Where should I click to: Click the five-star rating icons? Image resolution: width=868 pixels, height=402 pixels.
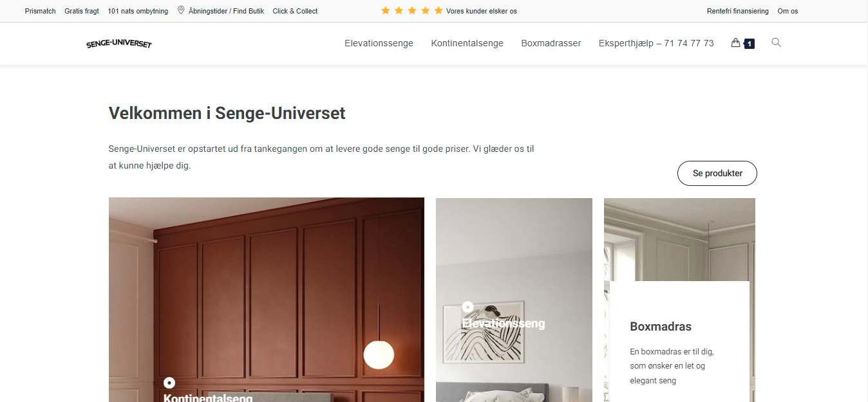tap(412, 11)
